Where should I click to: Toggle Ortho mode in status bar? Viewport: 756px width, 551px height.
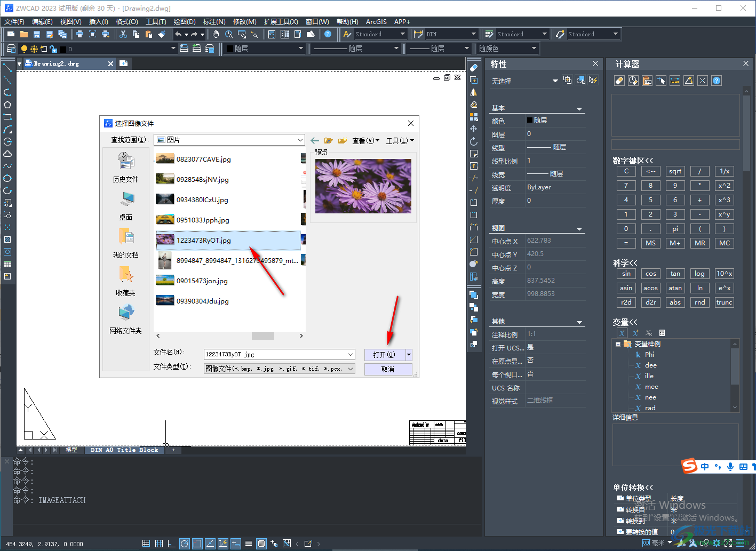point(171,544)
